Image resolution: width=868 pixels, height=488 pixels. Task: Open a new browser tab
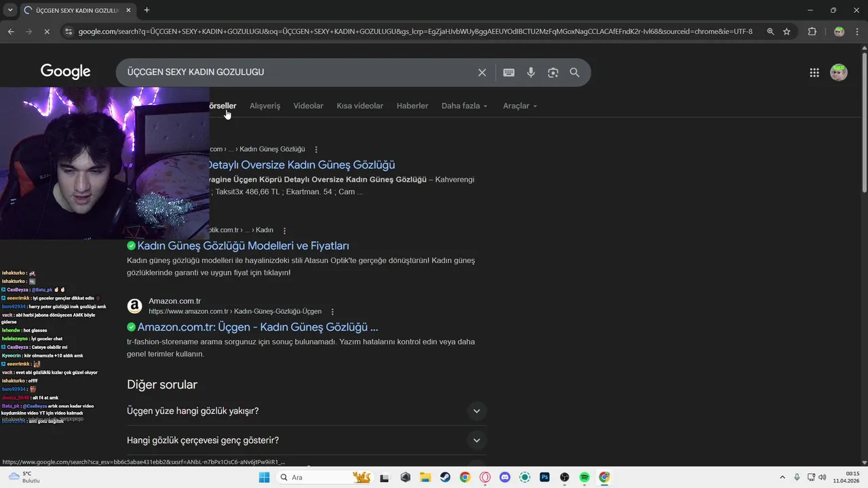click(146, 10)
